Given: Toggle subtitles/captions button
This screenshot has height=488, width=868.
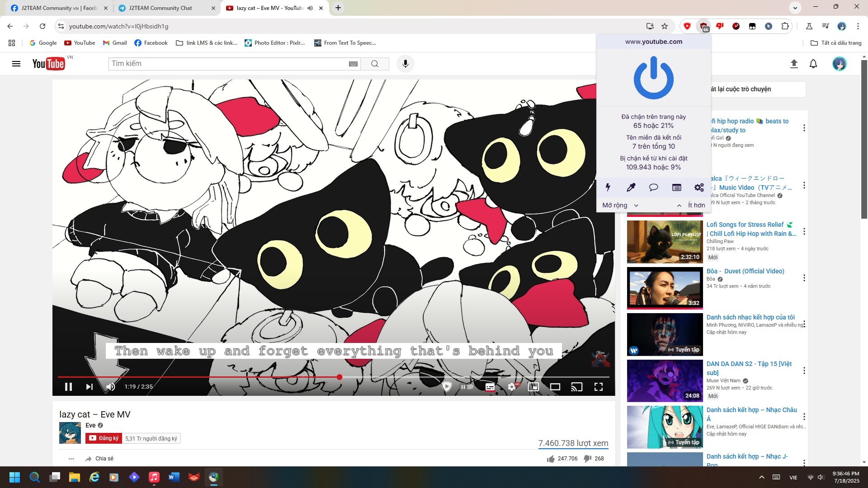Looking at the screenshot, I should pos(490,387).
